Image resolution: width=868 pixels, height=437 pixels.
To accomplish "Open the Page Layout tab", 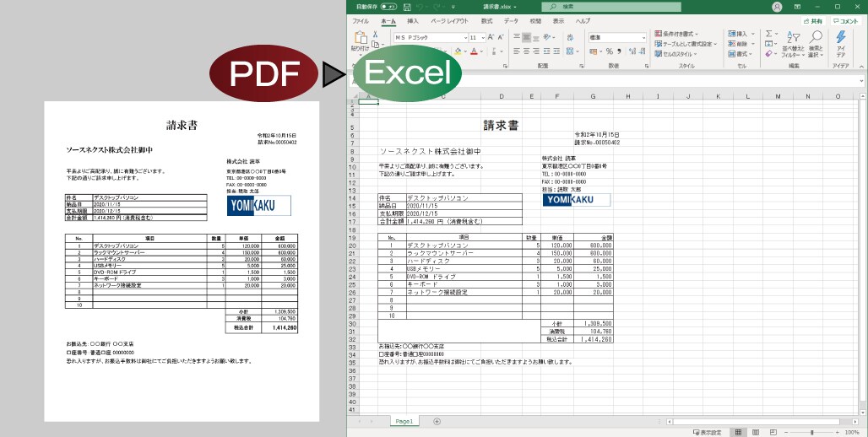I will (449, 21).
